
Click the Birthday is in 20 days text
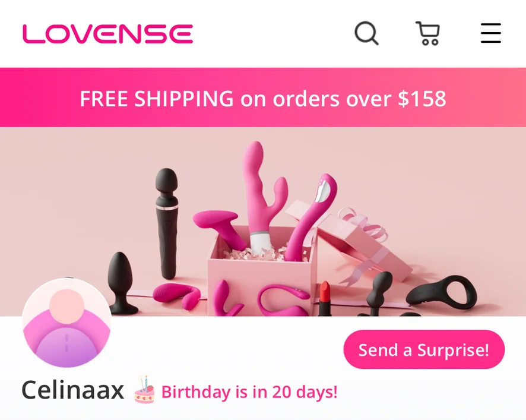pyautogui.click(x=249, y=391)
